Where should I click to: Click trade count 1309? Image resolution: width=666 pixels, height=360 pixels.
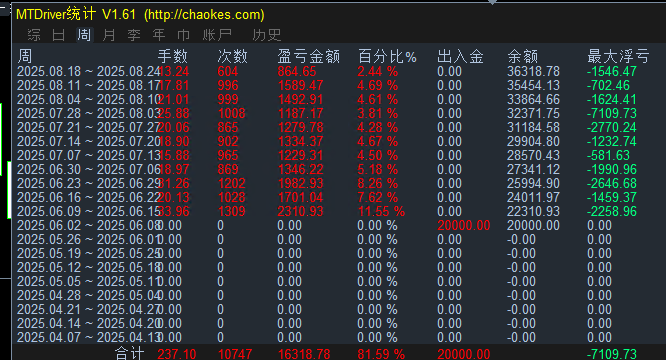(231, 211)
